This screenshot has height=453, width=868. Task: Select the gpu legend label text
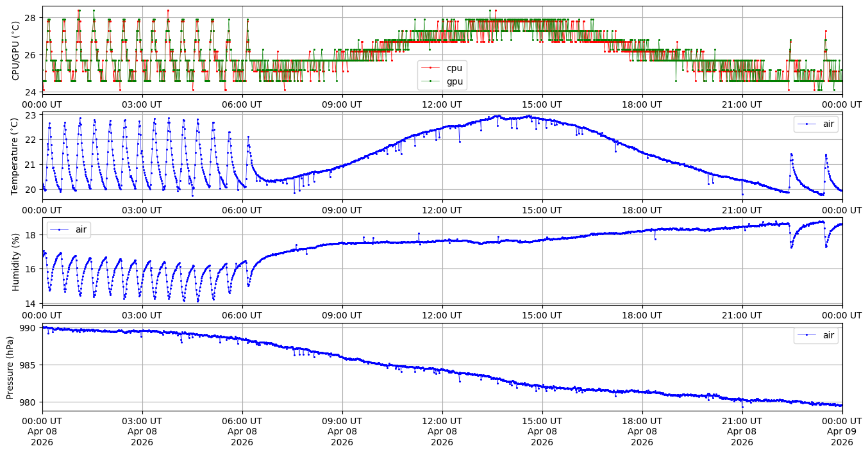[455, 81]
